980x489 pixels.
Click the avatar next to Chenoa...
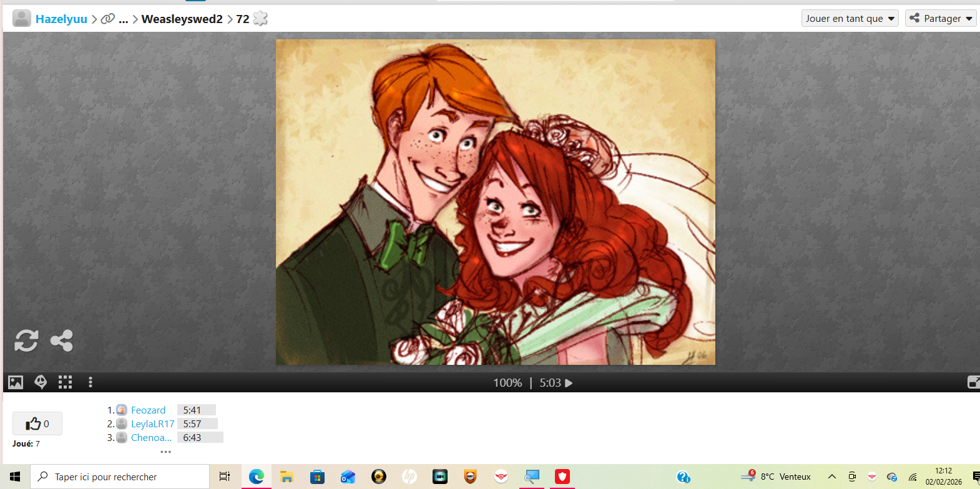[122, 437]
